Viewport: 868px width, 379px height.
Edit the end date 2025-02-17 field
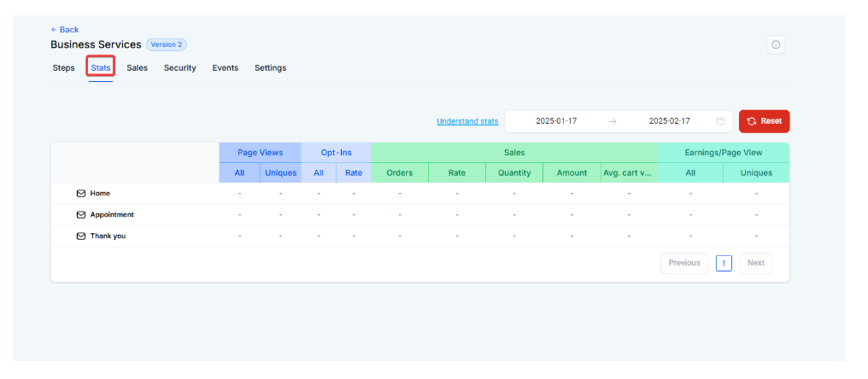tap(669, 121)
